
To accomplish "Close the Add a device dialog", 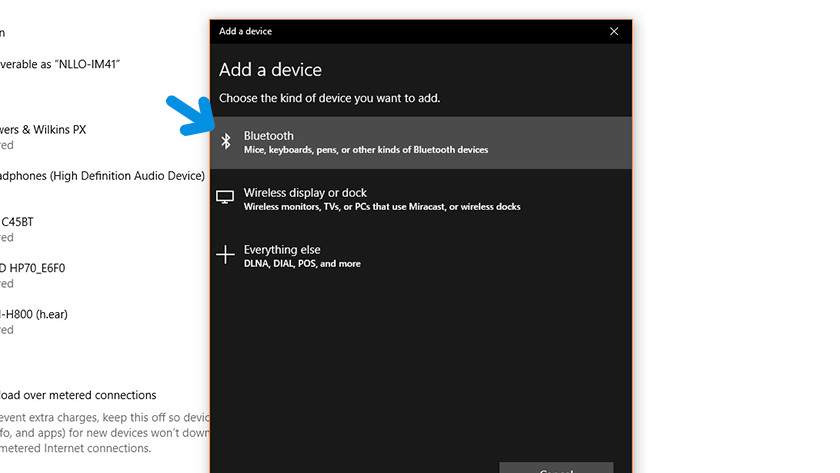I will click(x=614, y=31).
